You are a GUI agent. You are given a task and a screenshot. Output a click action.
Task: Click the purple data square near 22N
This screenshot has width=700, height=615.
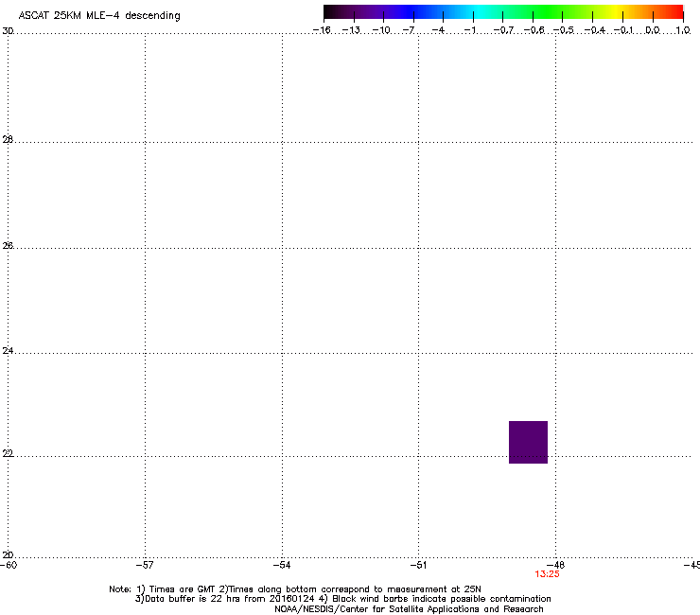[528, 442]
